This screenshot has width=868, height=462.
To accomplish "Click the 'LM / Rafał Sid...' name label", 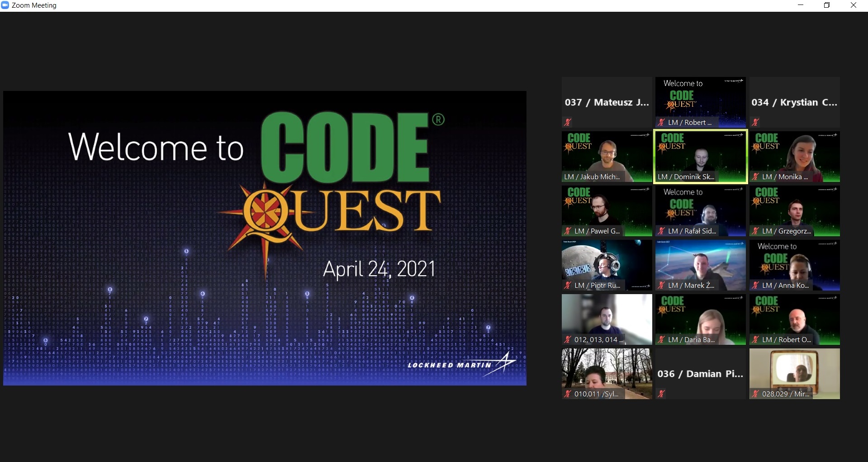I will [x=692, y=231].
